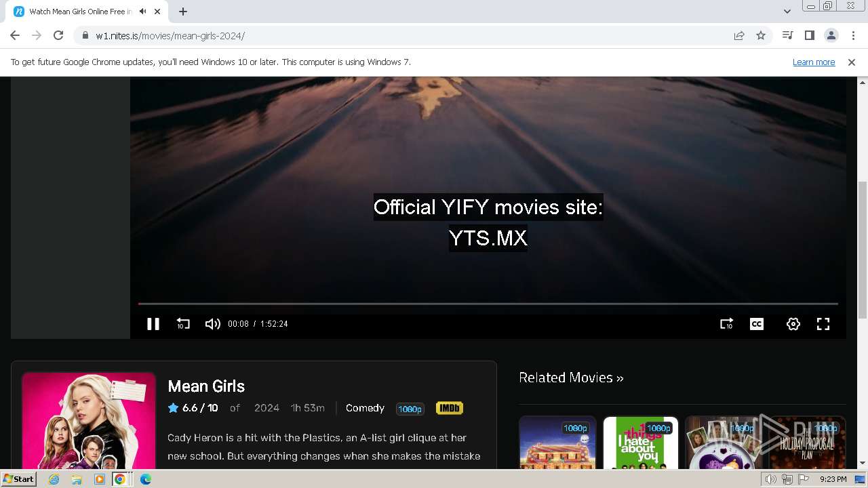Click the page vertical scrollbar
This screenshot has height=488, width=868.
click(x=862, y=249)
